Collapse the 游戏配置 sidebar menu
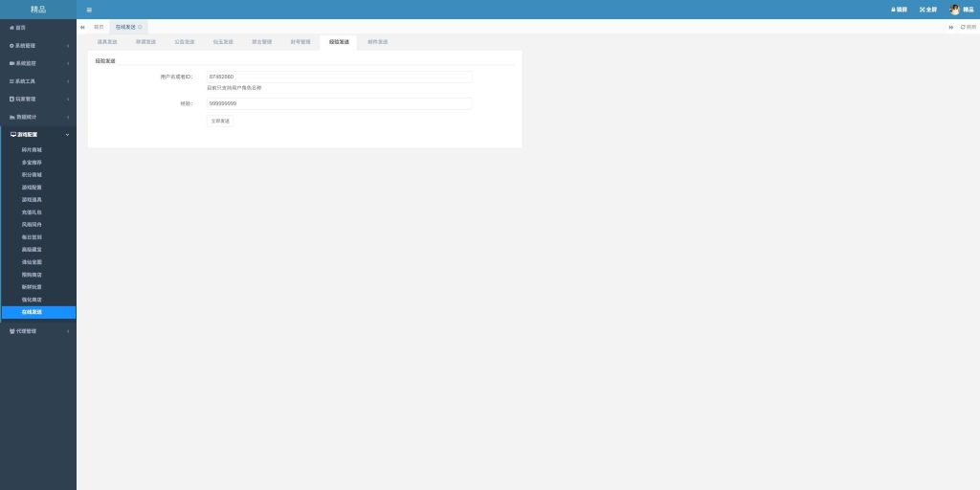 tap(34, 135)
